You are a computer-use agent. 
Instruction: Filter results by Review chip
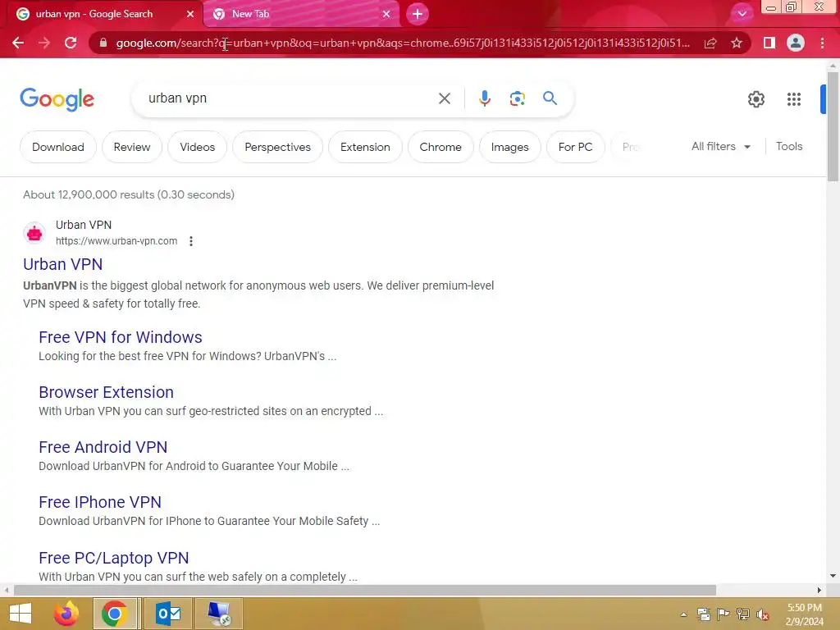point(132,147)
